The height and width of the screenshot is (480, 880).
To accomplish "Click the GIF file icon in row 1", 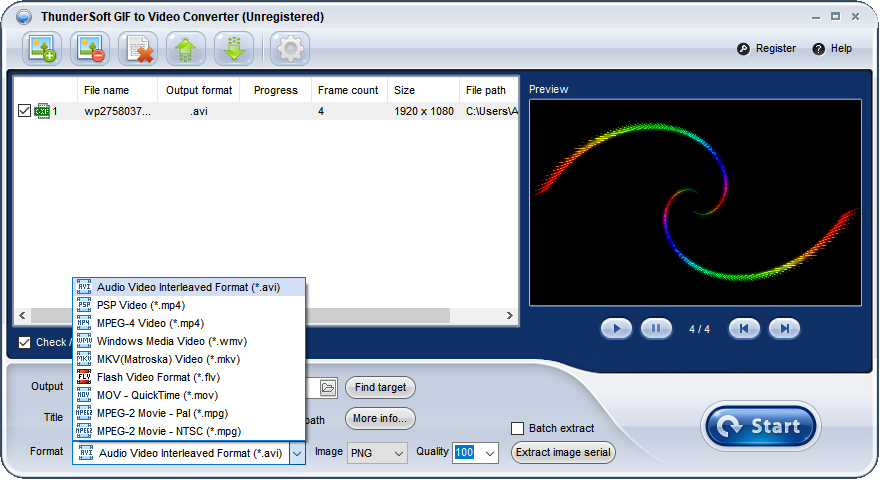I will (43, 111).
